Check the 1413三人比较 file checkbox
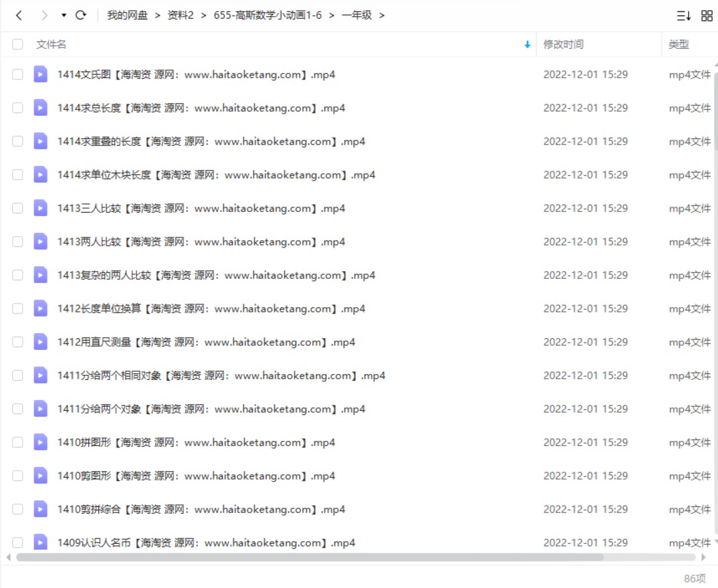Viewport: 718px width, 588px height. click(x=17, y=208)
